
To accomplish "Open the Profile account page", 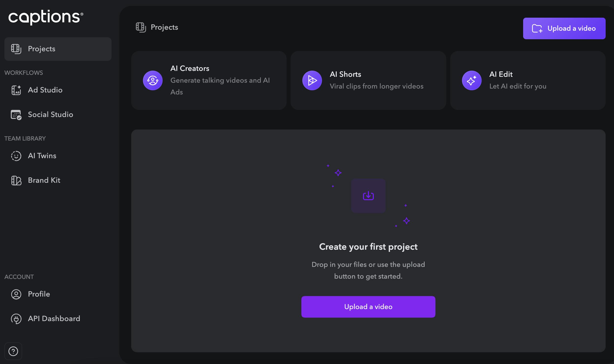I will (x=39, y=294).
